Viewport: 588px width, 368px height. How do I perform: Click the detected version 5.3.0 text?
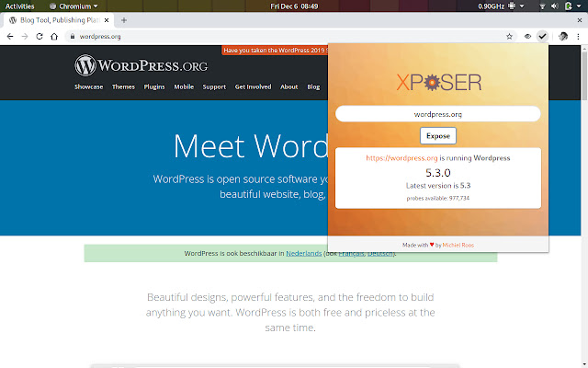[438, 173]
